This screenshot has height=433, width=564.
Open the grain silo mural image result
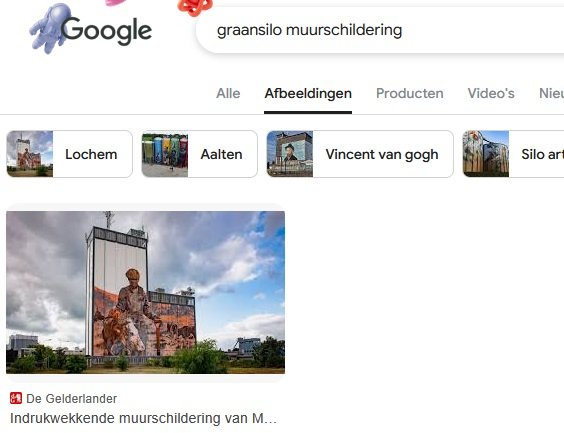(x=145, y=292)
